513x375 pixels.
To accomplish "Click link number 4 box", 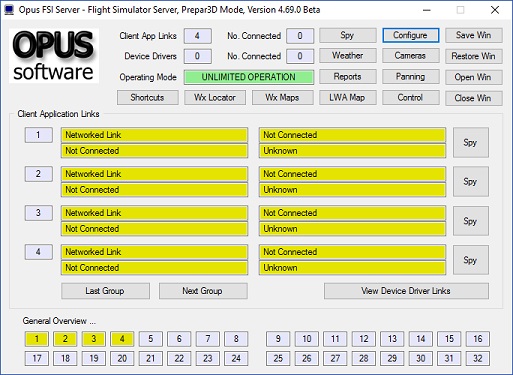I will (x=39, y=252).
